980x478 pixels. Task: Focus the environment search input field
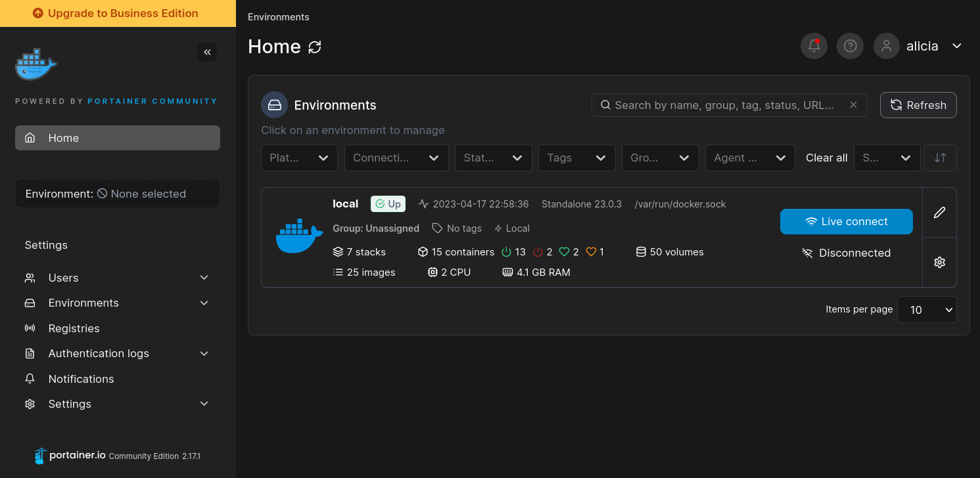click(730, 105)
